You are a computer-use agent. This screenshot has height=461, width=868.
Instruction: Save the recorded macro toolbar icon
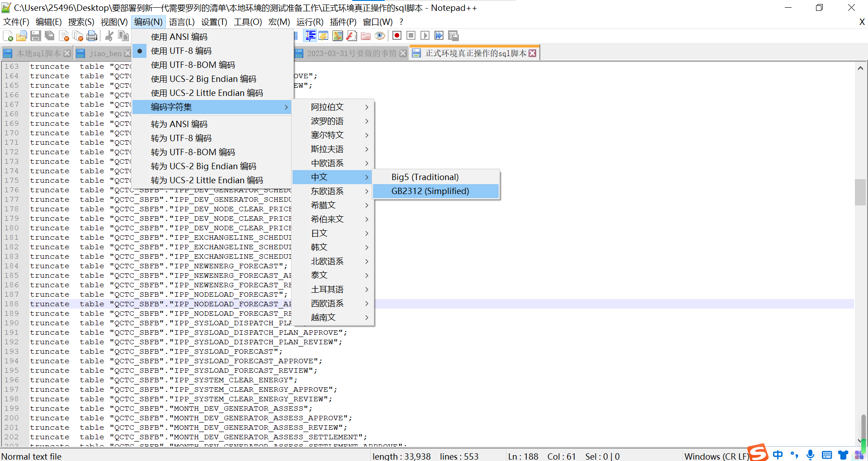[x=453, y=36]
